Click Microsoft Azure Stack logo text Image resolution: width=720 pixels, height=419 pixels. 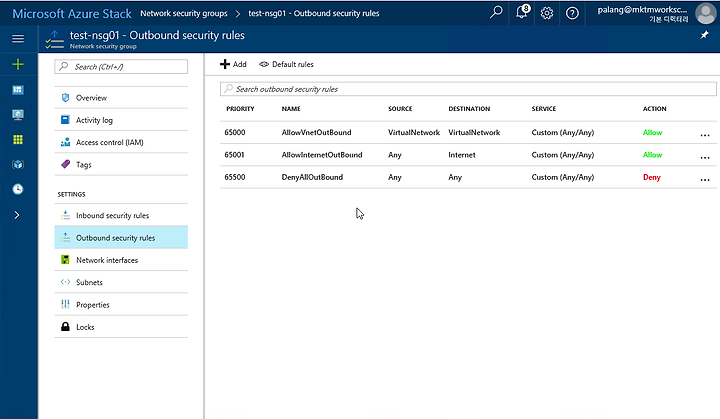[x=72, y=14]
